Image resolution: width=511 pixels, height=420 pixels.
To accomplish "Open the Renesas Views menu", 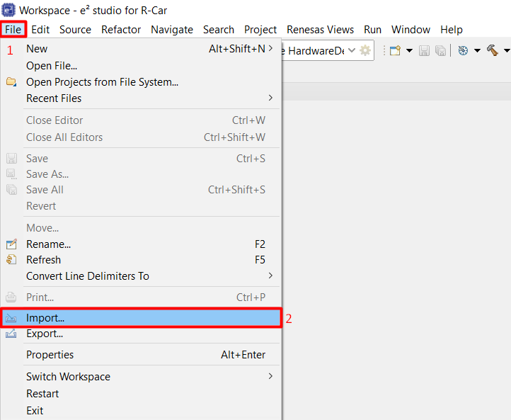I will 321,30.
